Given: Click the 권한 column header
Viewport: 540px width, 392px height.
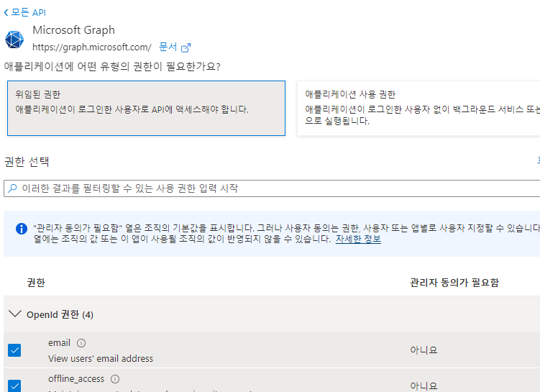Looking at the screenshot, I should point(36,283).
